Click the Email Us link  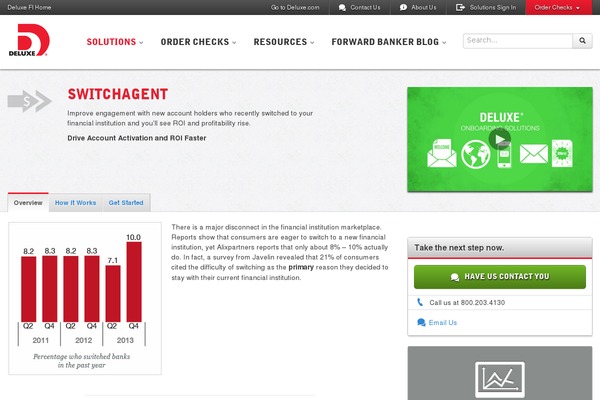443,322
